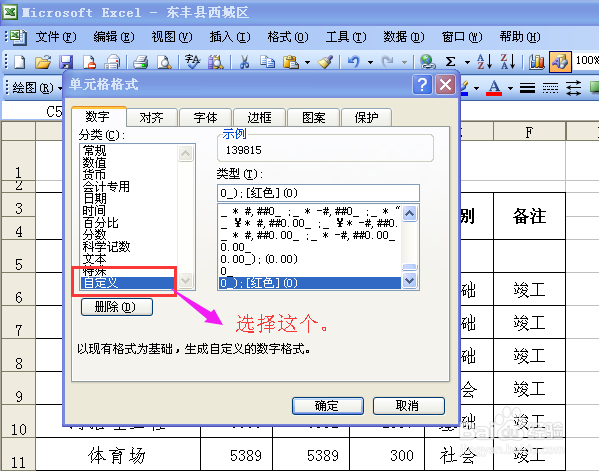
Task: Open the 格式(O) menu
Action: [x=288, y=37]
